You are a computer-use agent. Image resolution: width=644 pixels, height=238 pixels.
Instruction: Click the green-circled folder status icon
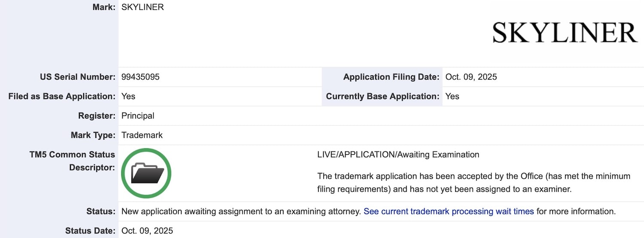coord(146,173)
